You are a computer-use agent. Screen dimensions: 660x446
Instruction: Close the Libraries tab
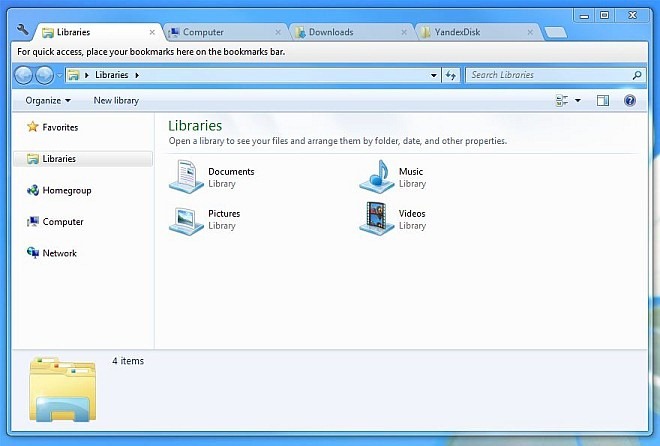(152, 32)
